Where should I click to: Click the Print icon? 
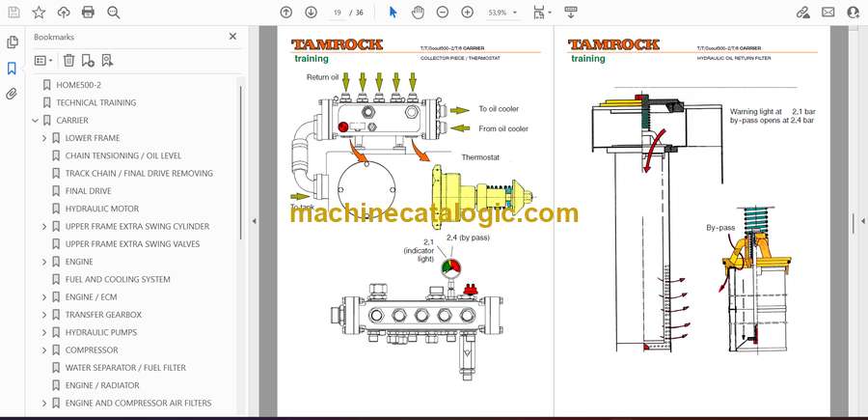(x=88, y=13)
